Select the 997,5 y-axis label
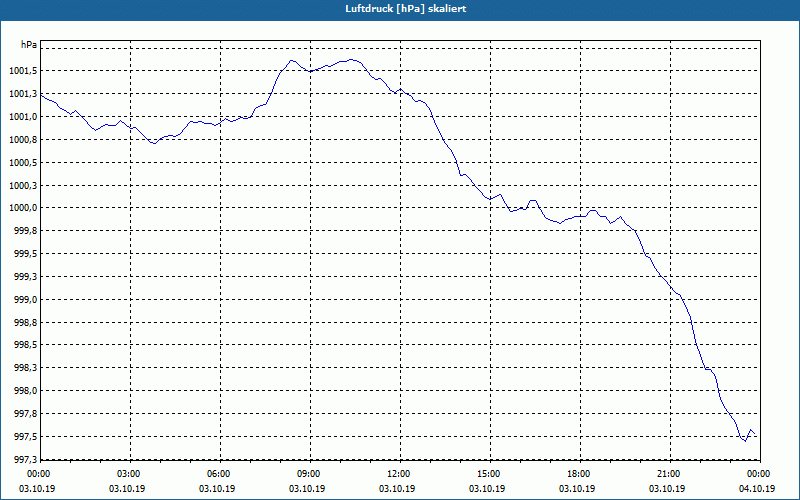 26,437
